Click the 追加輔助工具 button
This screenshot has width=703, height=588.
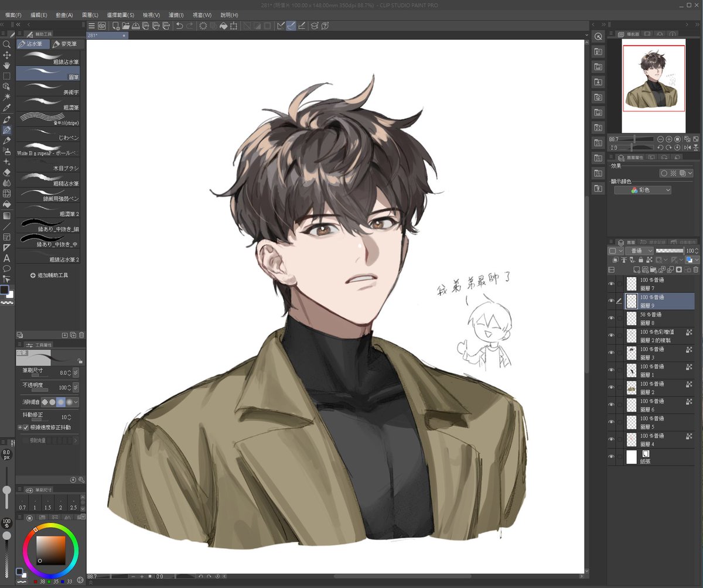coord(49,275)
